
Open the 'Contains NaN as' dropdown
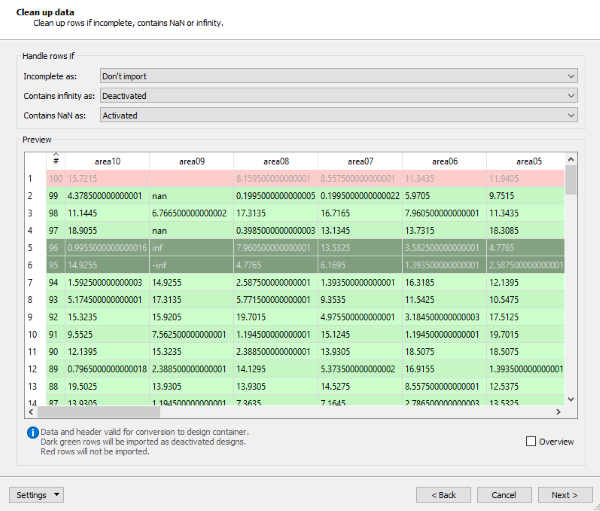pyautogui.click(x=339, y=115)
